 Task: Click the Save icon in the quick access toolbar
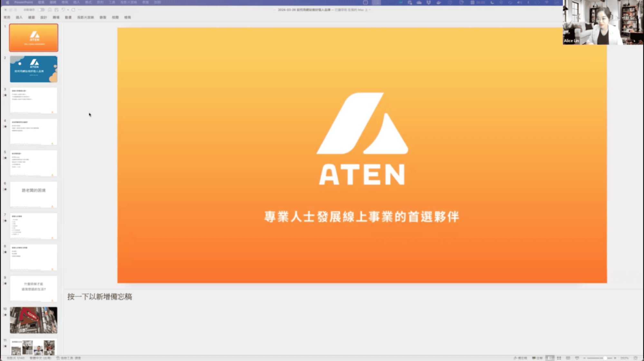coord(56,10)
